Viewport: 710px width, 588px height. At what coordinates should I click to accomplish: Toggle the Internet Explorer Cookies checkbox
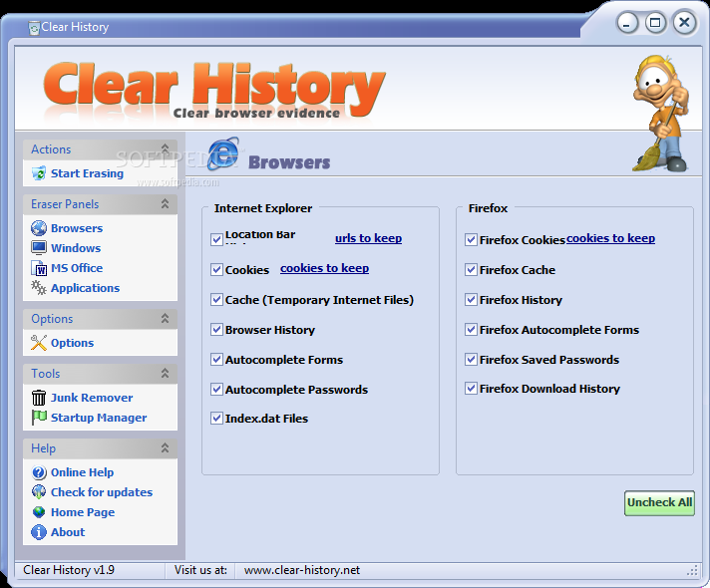(217, 270)
